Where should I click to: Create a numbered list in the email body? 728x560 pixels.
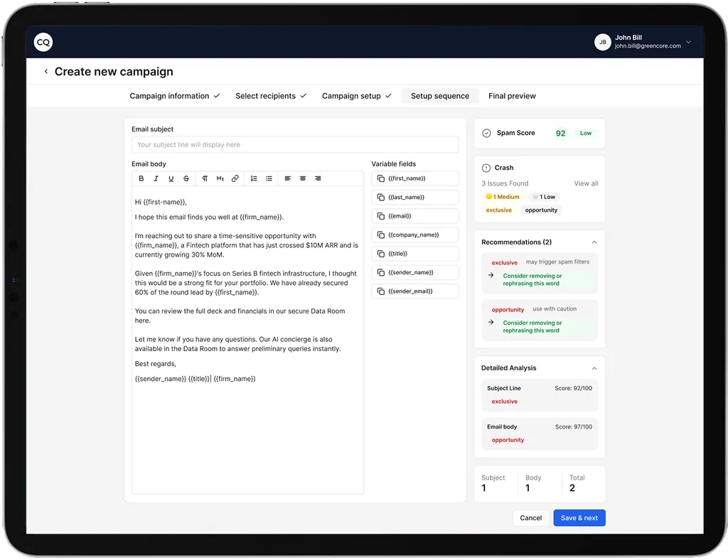point(254,178)
